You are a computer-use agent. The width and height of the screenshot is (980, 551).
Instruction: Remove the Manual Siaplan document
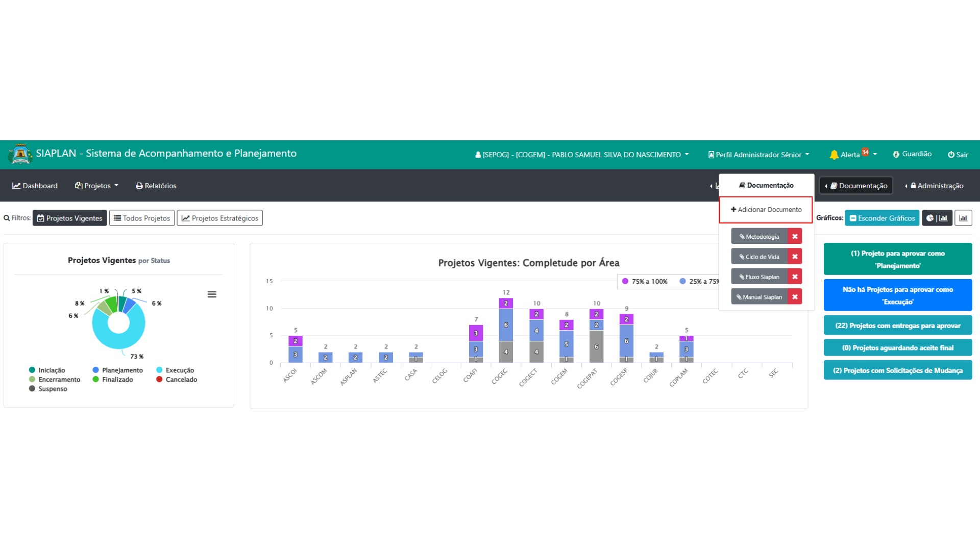point(795,297)
